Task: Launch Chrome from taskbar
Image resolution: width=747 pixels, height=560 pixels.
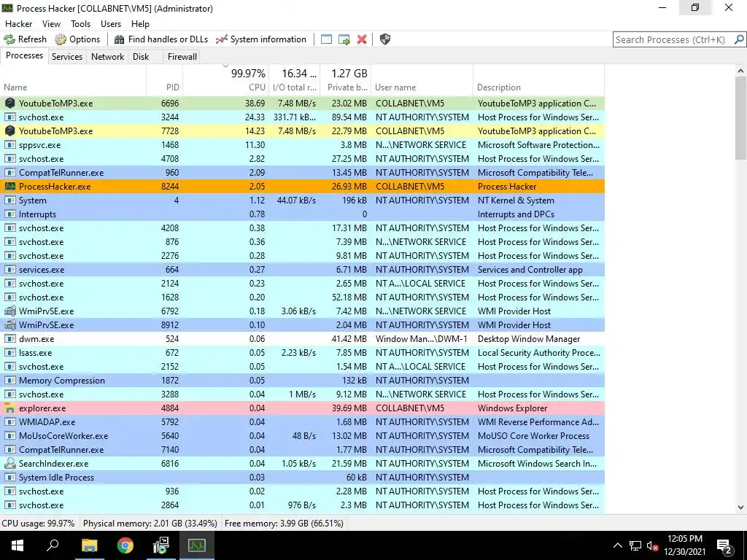Action: click(125, 545)
